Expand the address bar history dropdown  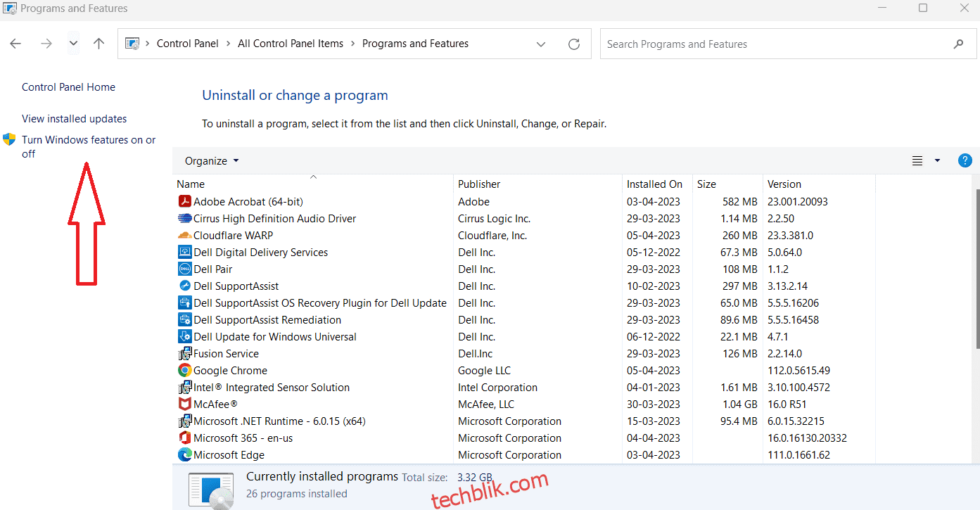[x=541, y=44]
